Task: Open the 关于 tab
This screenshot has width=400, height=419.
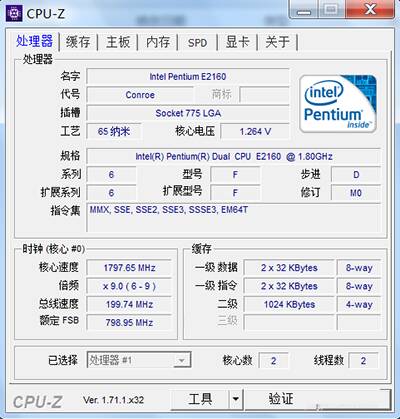Action: [277, 42]
